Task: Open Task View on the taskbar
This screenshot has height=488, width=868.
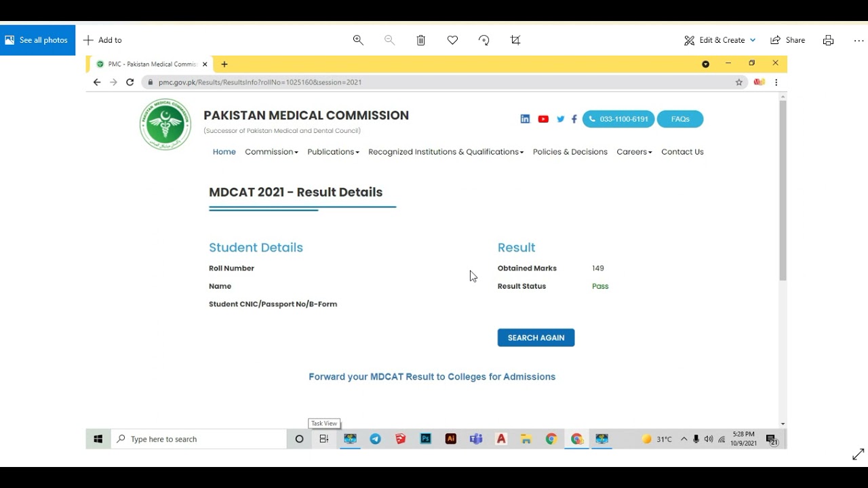Action: point(324,439)
